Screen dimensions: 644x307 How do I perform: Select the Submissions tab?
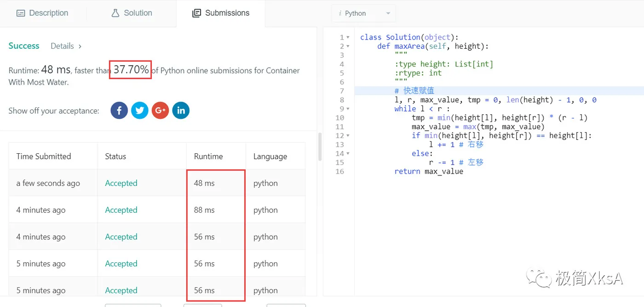coord(221,13)
